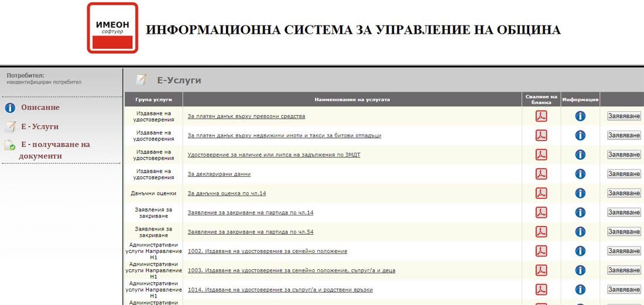Click Заявяване for service 1003

click(x=624, y=270)
